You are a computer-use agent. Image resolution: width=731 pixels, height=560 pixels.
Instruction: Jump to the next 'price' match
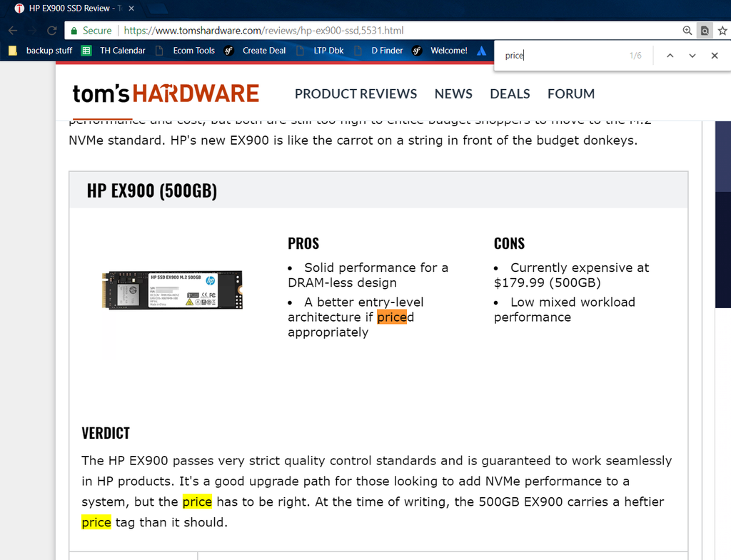pos(691,55)
